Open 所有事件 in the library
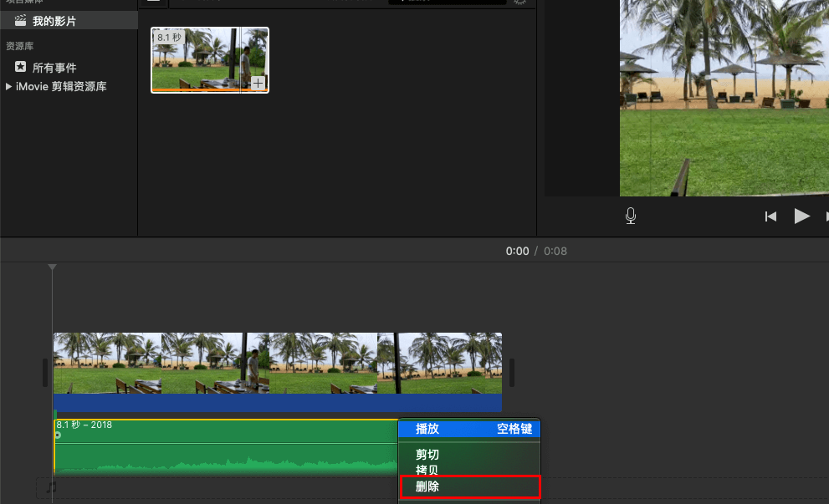The width and height of the screenshot is (829, 504). pyautogui.click(x=54, y=67)
